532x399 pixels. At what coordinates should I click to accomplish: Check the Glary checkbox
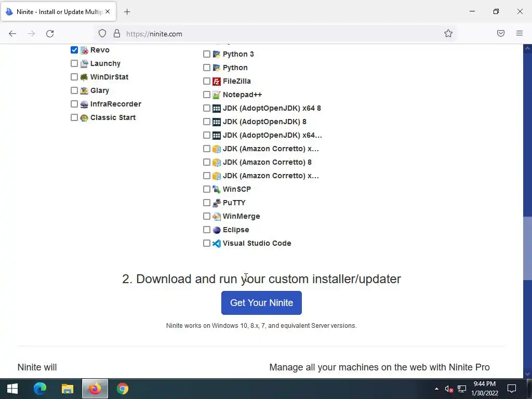[x=74, y=90]
